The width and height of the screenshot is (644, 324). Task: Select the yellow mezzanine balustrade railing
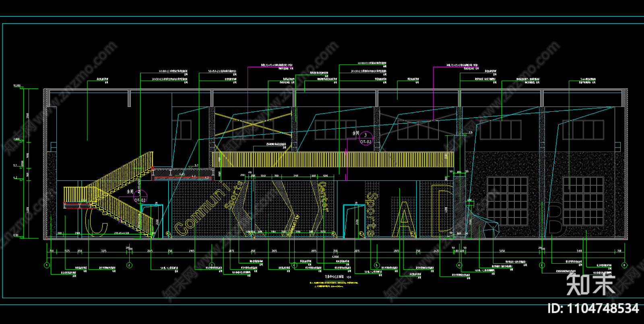[x=333, y=159]
